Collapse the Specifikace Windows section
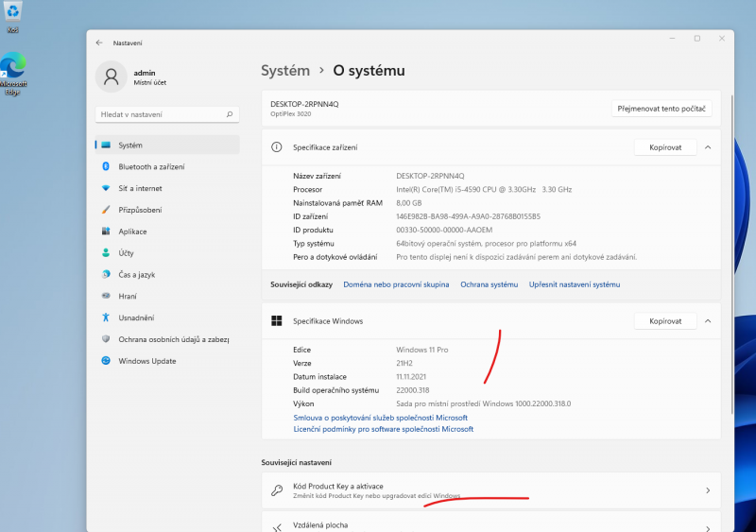Screen dimensions: 756x532 click(x=708, y=320)
